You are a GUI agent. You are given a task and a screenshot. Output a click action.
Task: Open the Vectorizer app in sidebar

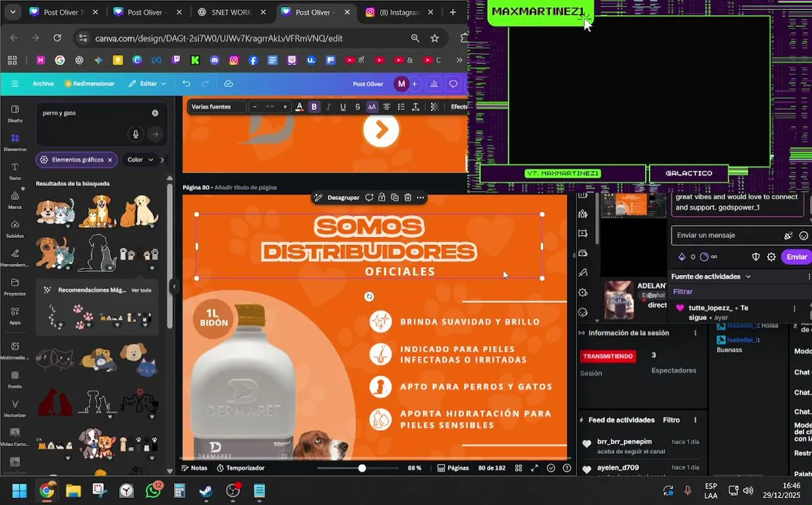(15, 408)
